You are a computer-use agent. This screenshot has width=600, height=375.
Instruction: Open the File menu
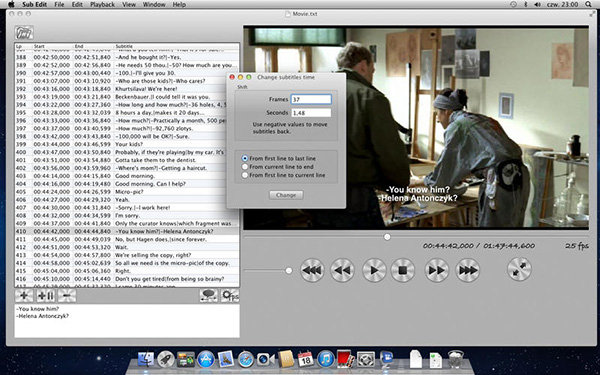59,5
